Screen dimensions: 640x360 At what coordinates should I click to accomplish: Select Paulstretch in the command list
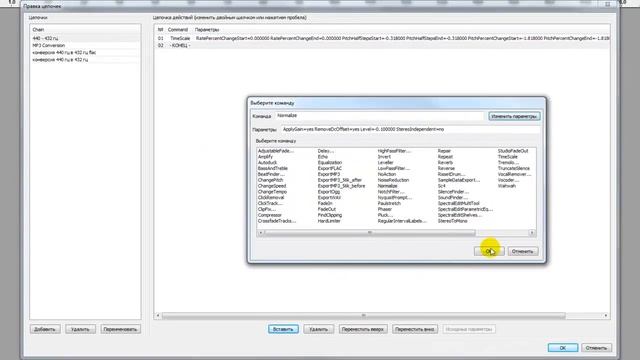click(389, 203)
